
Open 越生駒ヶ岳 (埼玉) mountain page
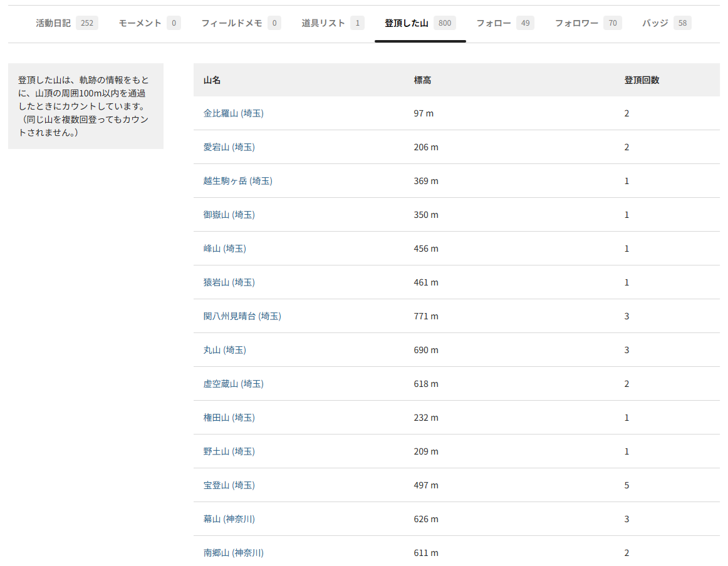pyautogui.click(x=237, y=181)
